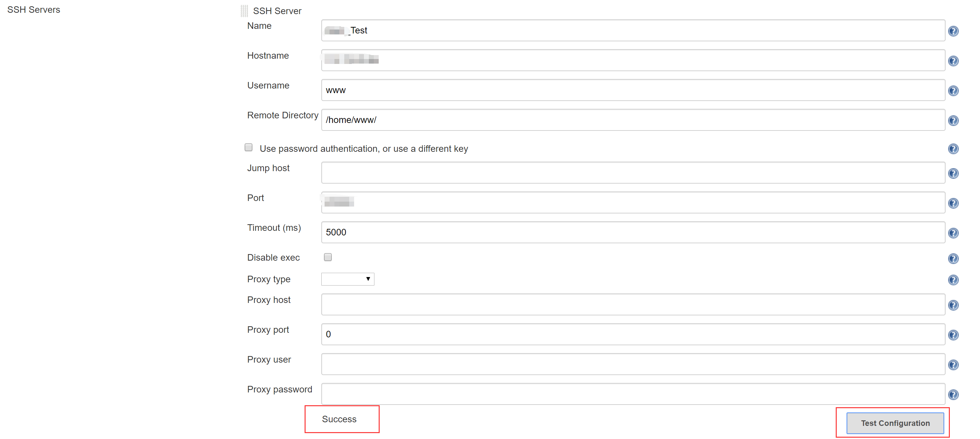Open help for Hostname field
The height and width of the screenshot is (439, 980).
(953, 61)
